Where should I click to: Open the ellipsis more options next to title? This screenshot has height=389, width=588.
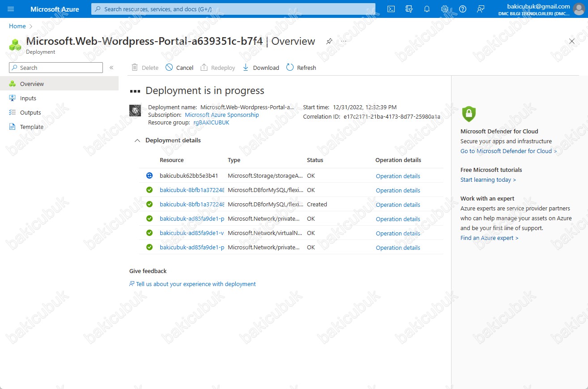tap(344, 41)
